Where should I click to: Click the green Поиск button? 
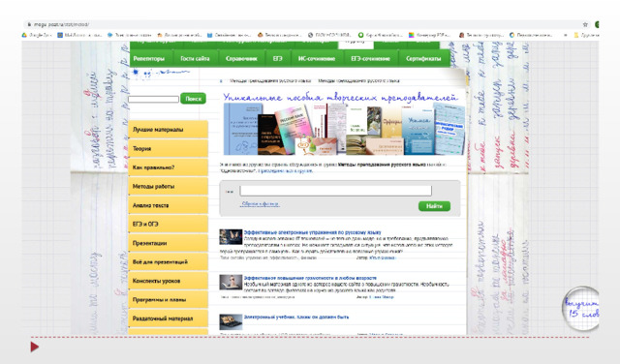coord(194,99)
